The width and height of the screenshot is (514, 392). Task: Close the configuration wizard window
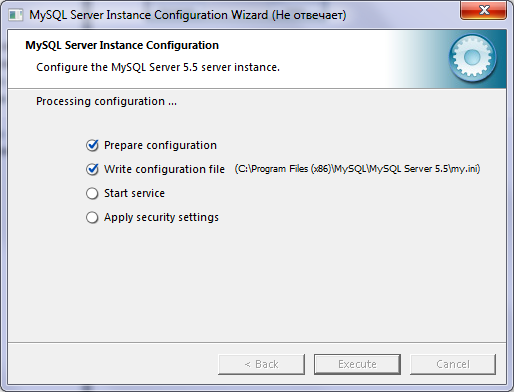tap(484, 10)
